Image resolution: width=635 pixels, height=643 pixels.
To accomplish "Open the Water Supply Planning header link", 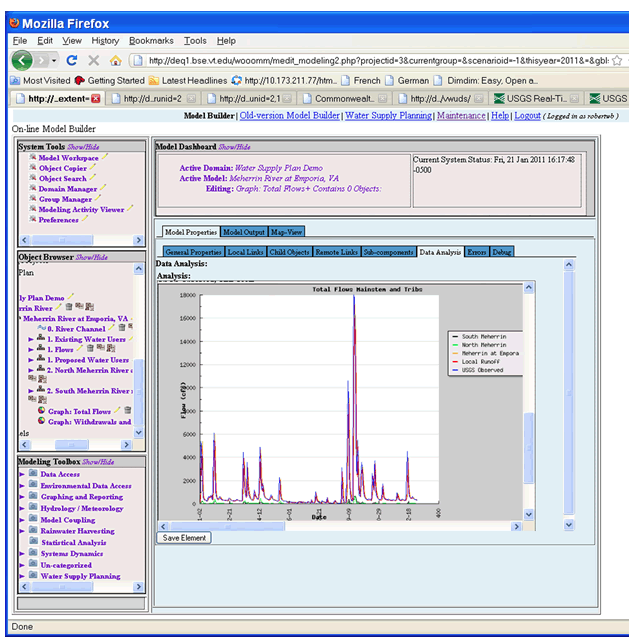I will click(388, 116).
